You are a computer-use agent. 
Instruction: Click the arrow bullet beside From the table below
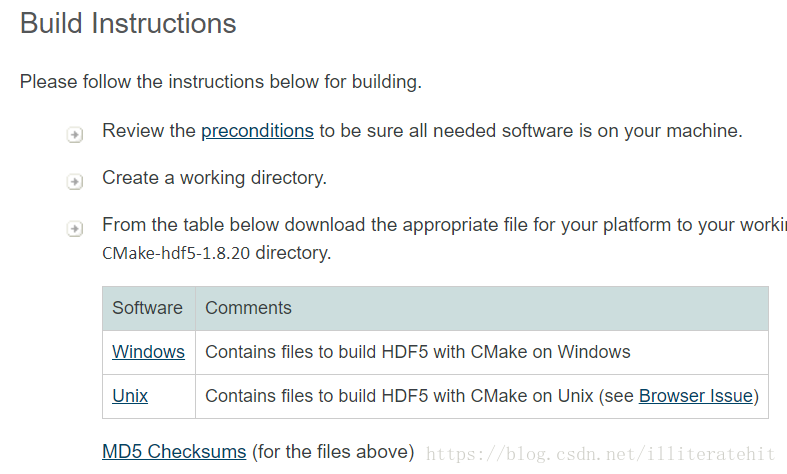[x=75, y=228]
